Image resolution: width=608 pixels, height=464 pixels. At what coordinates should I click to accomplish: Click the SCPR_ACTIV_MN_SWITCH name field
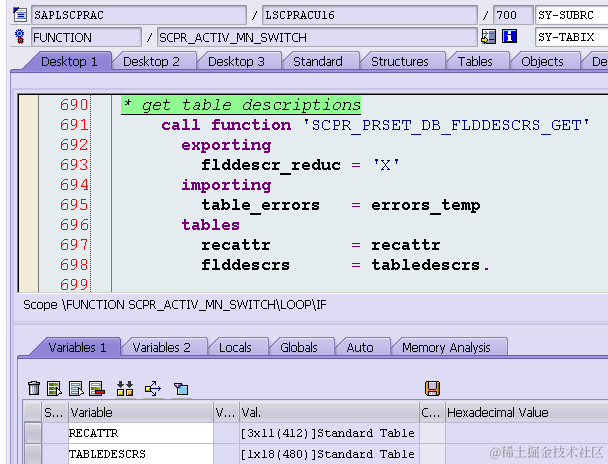317,37
